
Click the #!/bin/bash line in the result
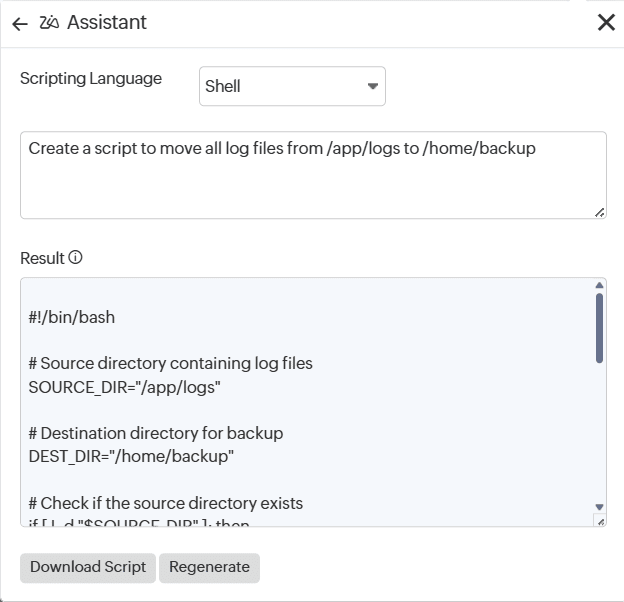tap(72, 318)
